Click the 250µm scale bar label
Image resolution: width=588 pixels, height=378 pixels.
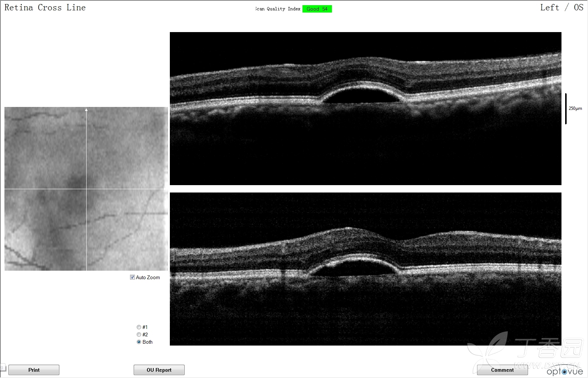pyautogui.click(x=575, y=108)
